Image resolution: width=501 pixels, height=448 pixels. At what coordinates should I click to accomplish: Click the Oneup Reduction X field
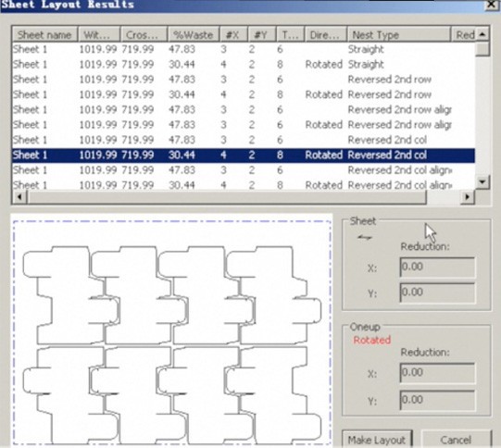point(437,372)
